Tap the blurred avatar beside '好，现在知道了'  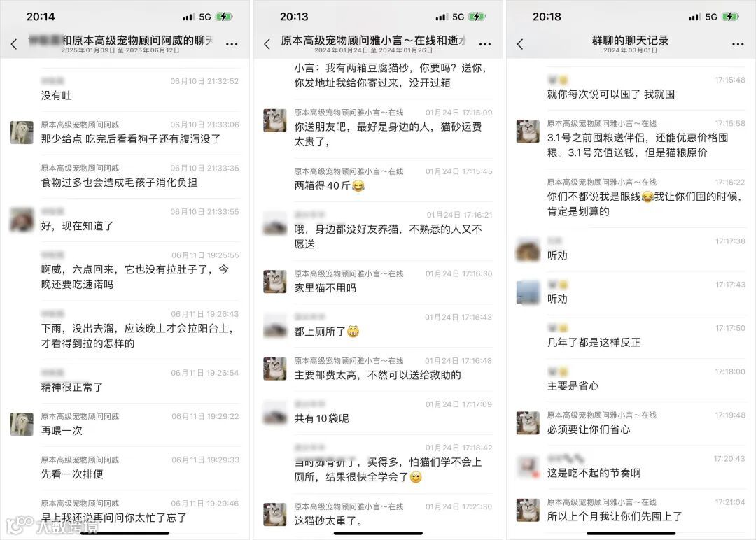click(22, 220)
